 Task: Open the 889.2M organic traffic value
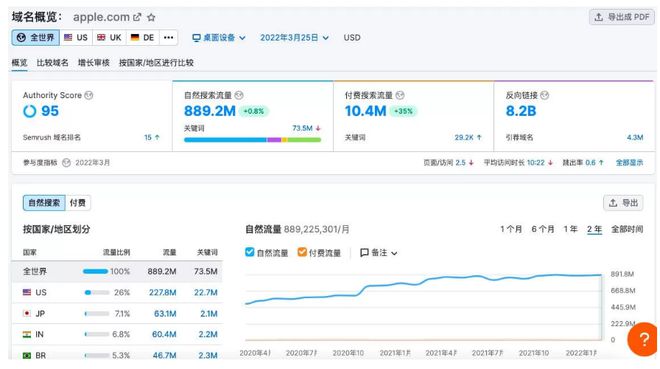[x=210, y=111]
